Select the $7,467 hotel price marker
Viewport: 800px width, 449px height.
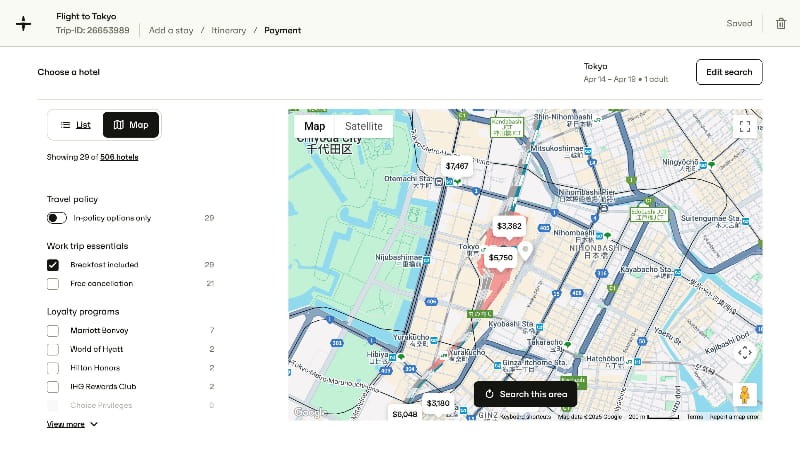[x=457, y=166]
